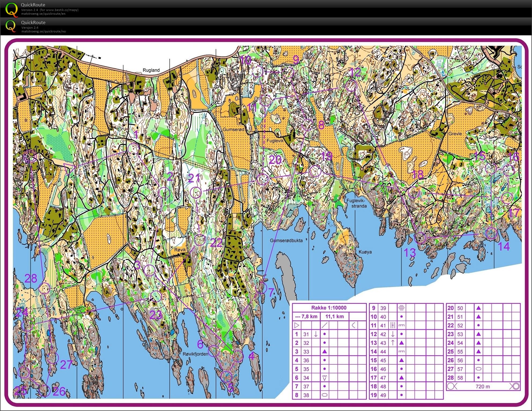The width and height of the screenshot is (532, 411).
Task: Select row 9 code 39 in description table
Action: pyautogui.click(x=383, y=308)
